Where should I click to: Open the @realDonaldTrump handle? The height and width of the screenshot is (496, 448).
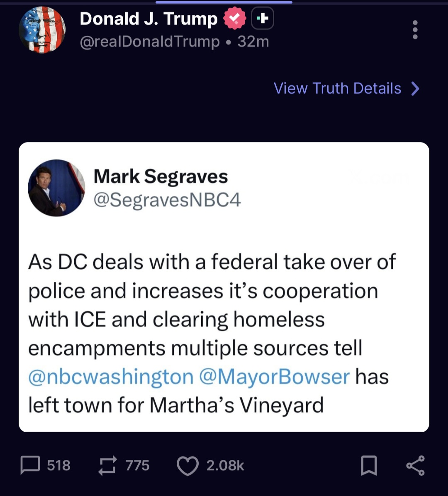[149, 42]
